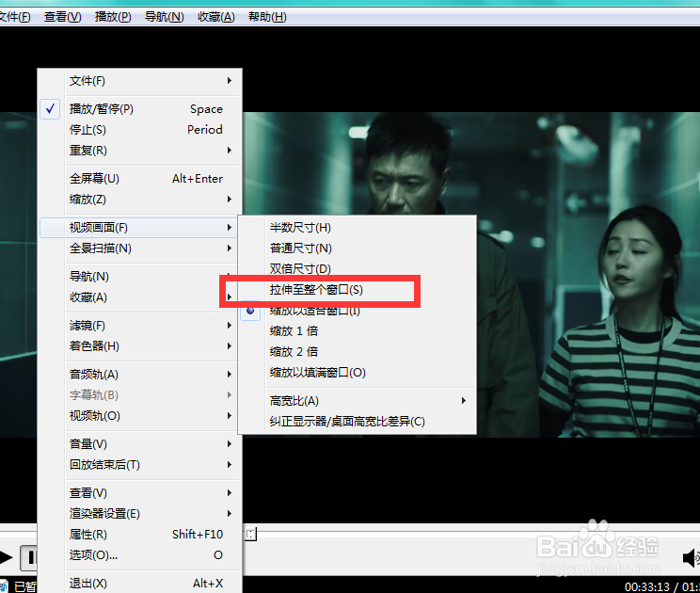Expand the 音频轨(A) submenu
Viewport: 700px width, 593px height.
139,375
